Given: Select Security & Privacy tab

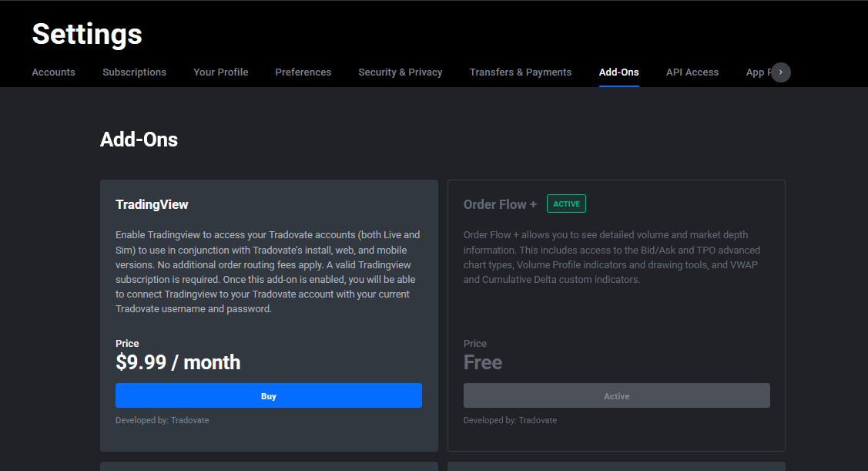Looking at the screenshot, I should pyautogui.click(x=400, y=72).
